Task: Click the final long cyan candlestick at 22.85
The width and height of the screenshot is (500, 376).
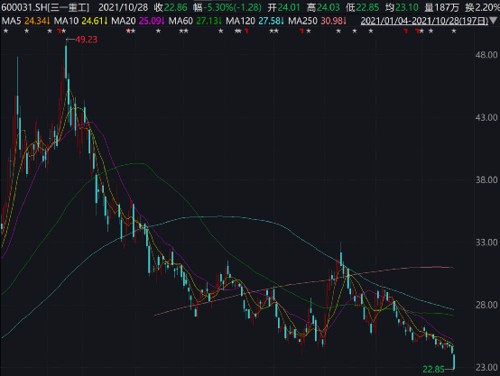Action: (x=454, y=362)
